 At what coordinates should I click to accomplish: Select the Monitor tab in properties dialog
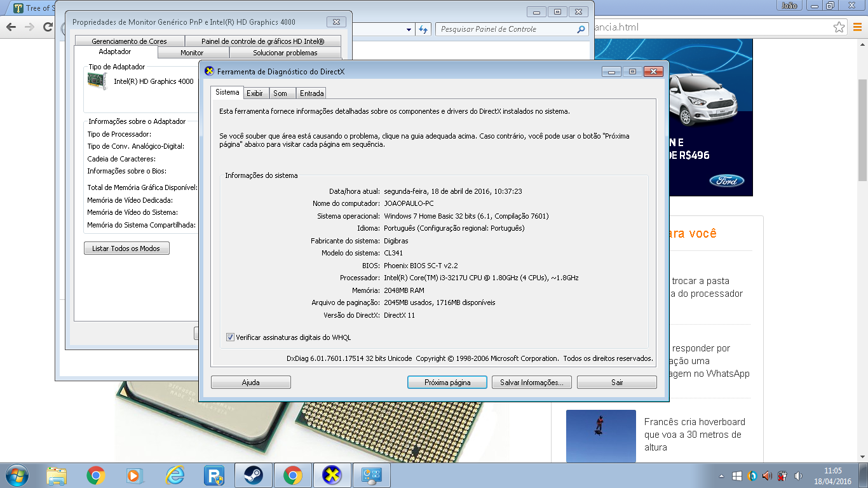tap(192, 53)
